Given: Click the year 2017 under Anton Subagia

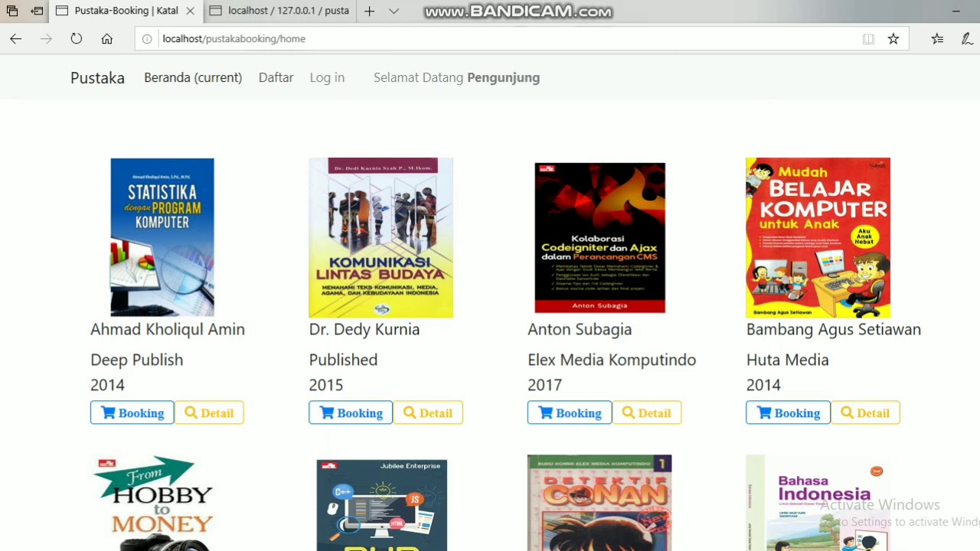Looking at the screenshot, I should (x=544, y=385).
